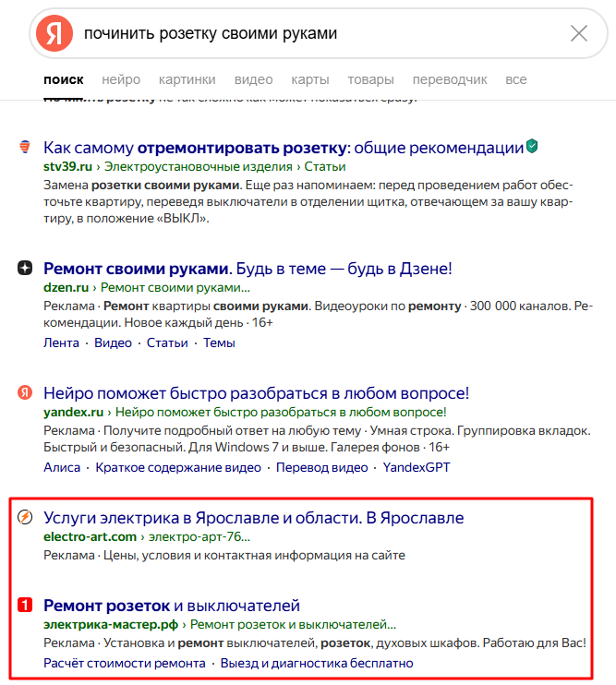Click the stv39.ru site favicon

[x=25, y=147]
